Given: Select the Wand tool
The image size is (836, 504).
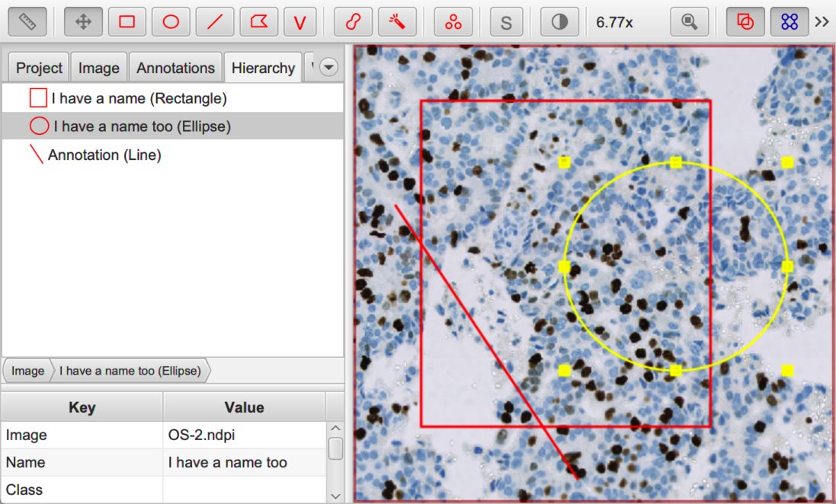Looking at the screenshot, I should pos(397,22).
